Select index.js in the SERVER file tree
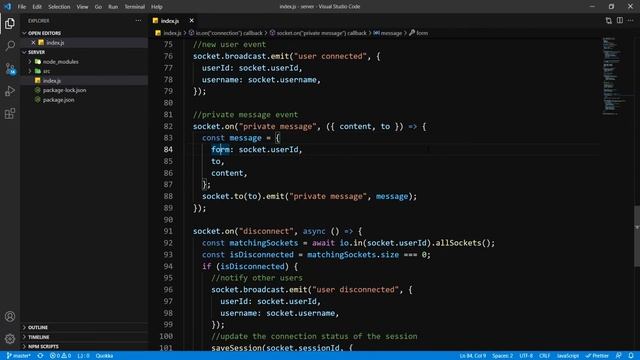 coord(84,81)
